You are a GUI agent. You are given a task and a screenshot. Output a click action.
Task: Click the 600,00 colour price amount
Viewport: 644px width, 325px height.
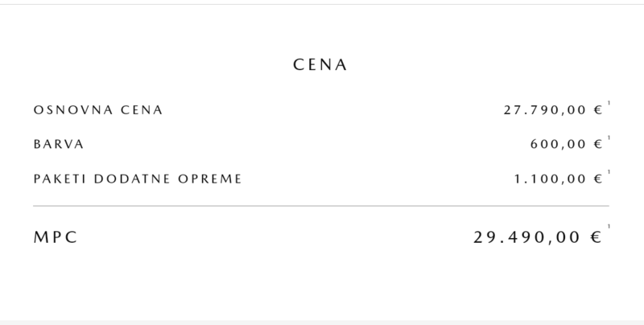pyautogui.click(x=559, y=145)
